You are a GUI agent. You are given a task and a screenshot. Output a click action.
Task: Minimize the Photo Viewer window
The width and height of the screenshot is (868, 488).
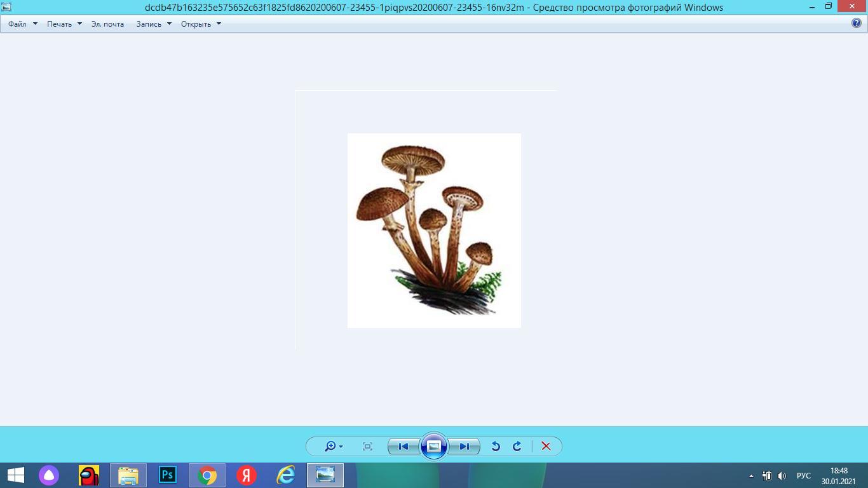pos(812,7)
